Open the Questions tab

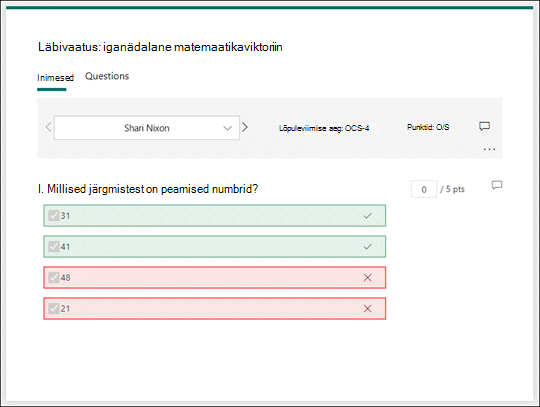pyautogui.click(x=107, y=76)
